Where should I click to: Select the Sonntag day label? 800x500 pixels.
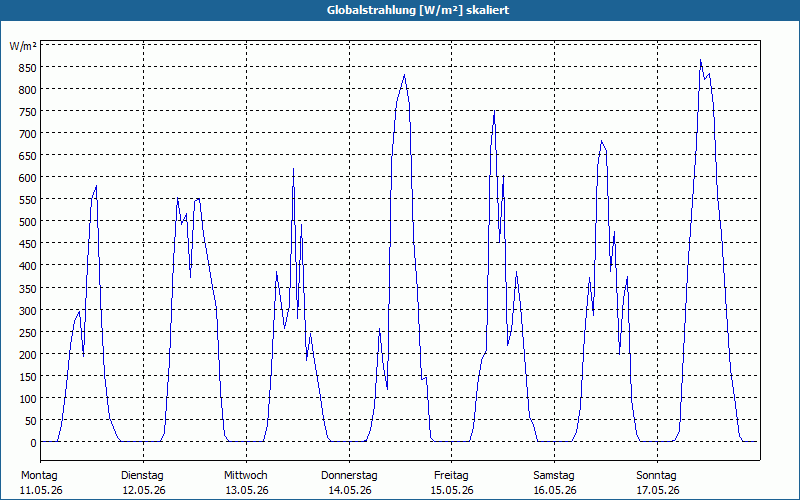[x=656, y=476]
